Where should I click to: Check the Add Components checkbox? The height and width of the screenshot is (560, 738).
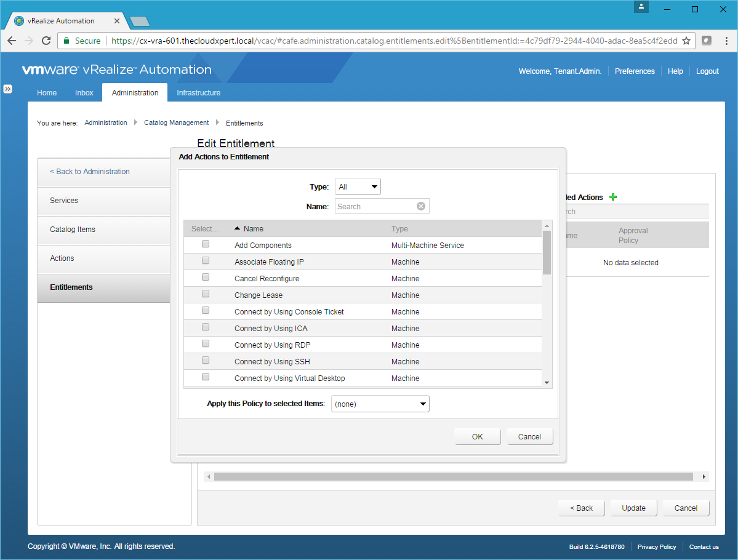click(x=206, y=244)
